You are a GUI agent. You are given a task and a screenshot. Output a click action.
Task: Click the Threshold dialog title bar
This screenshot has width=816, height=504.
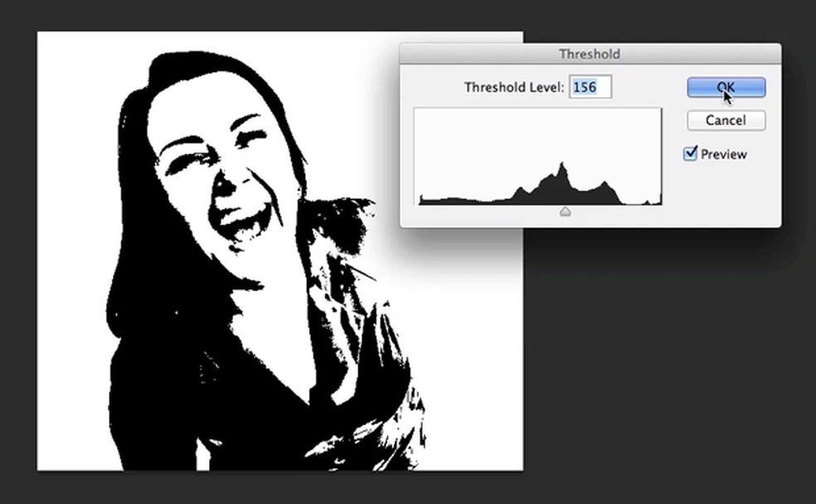590,54
